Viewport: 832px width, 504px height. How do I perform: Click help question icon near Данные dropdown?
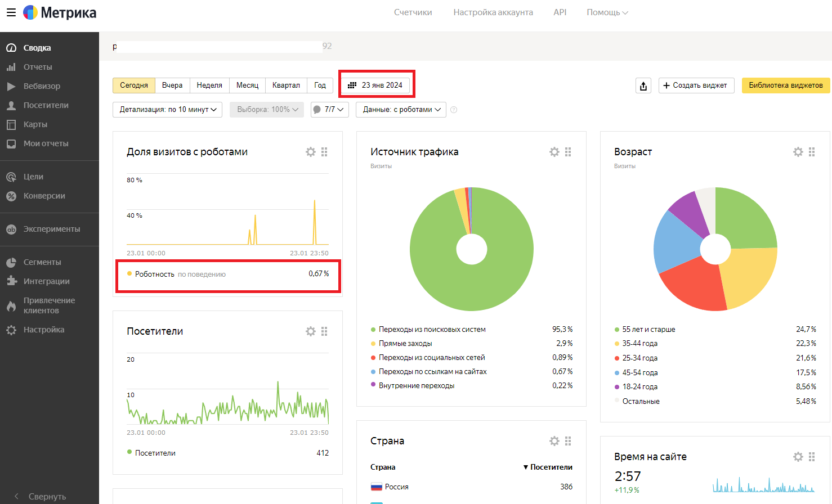(454, 110)
